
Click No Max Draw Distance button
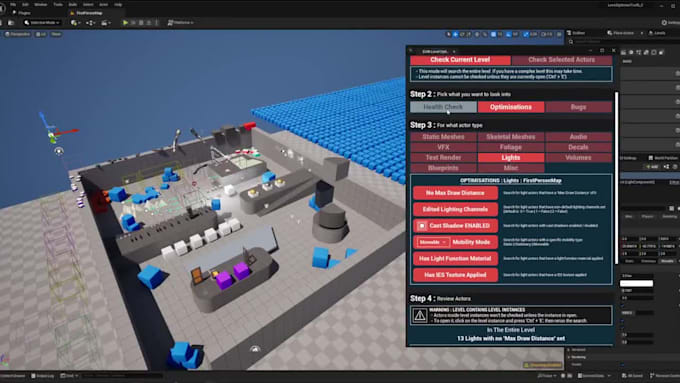(455, 193)
